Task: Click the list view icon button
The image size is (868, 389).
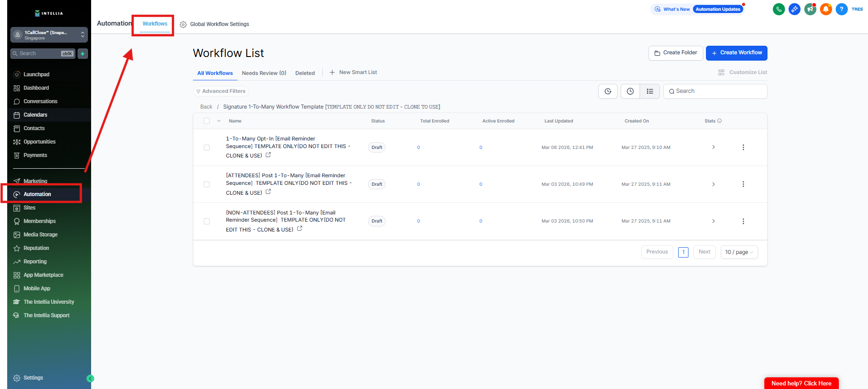Action: tap(649, 92)
